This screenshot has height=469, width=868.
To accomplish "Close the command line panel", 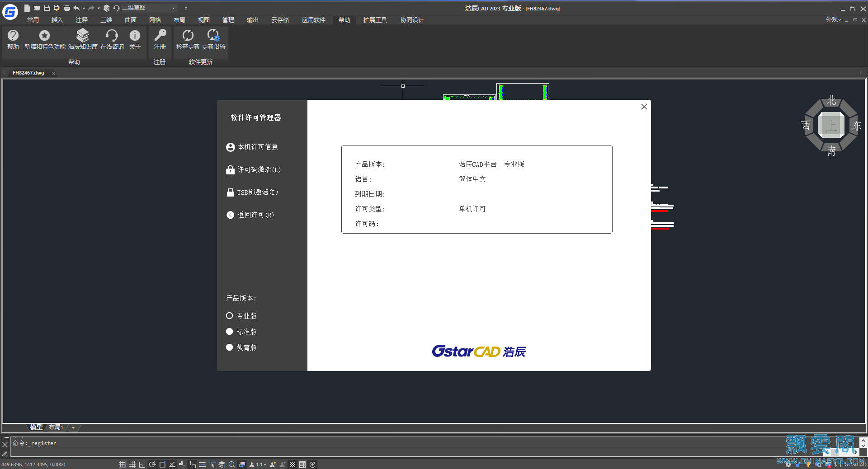I will pyautogui.click(x=5, y=445).
